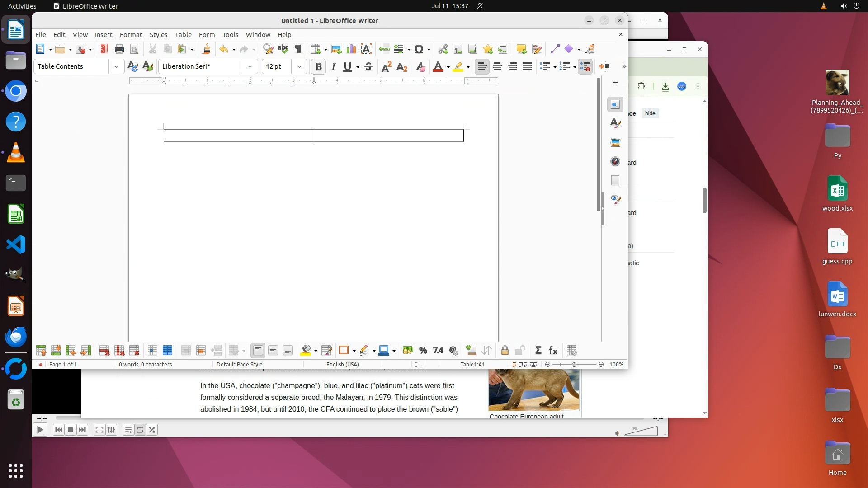Toggle Bold formatting button

(x=319, y=67)
